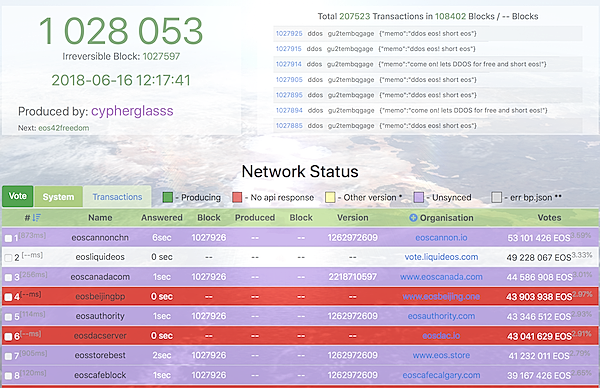
Task: Tick the checkbox for eosliquideos row
Action: [8, 258]
